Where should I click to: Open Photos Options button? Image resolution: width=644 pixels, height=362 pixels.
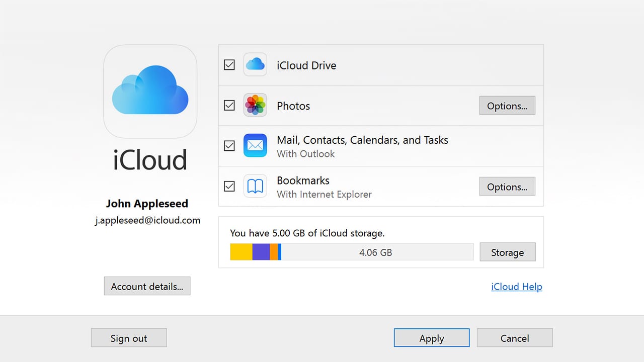(507, 106)
